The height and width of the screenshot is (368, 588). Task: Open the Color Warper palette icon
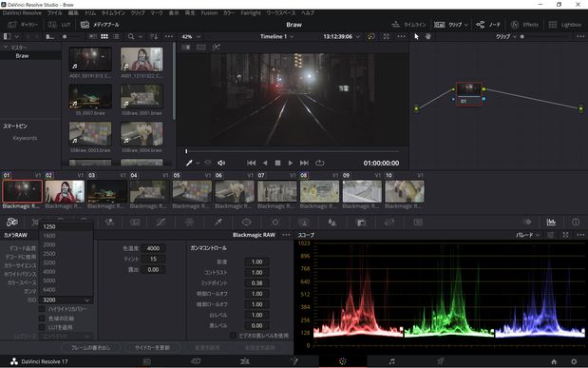(x=189, y=223)
